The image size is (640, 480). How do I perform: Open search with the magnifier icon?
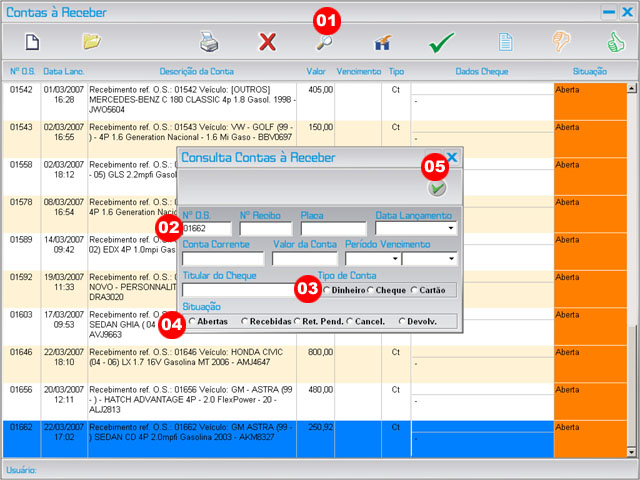tap(325, 43)
